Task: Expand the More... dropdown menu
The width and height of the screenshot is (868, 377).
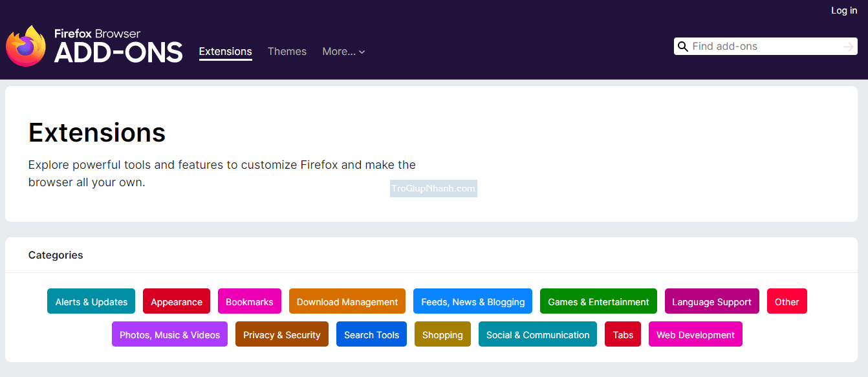Action: pos(343,52)
